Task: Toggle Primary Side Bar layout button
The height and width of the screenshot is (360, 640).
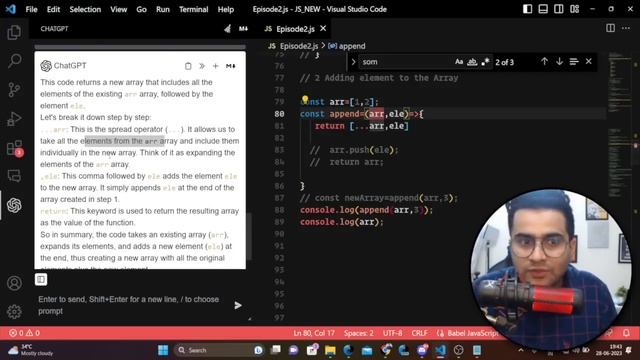Action: pos(527,9)
